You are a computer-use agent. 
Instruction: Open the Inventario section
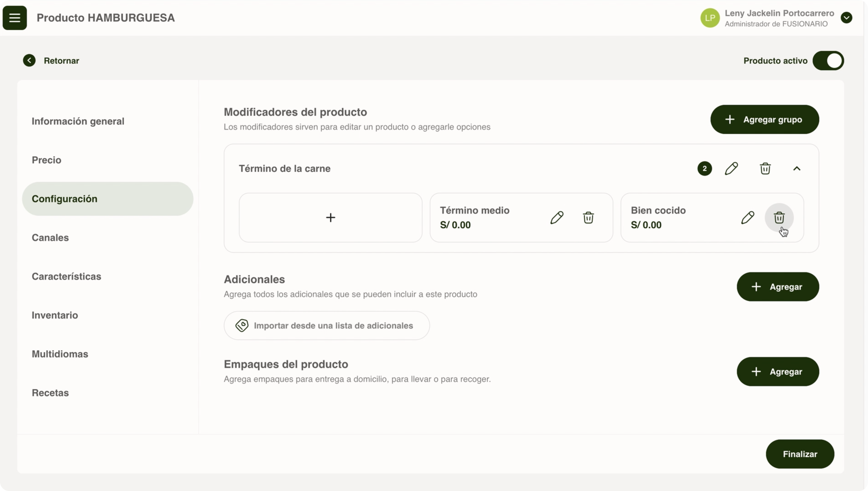pyautogui.click(x=55, y=315)
